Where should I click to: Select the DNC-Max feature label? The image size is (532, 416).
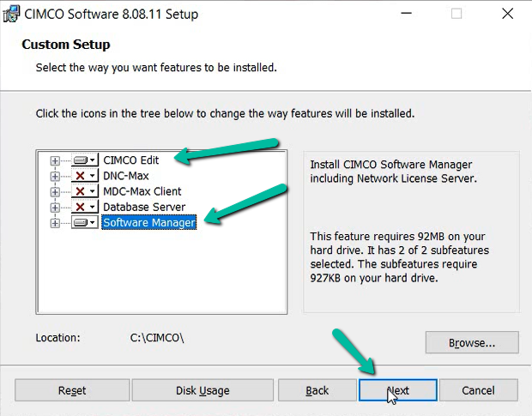tap(126, 176)
